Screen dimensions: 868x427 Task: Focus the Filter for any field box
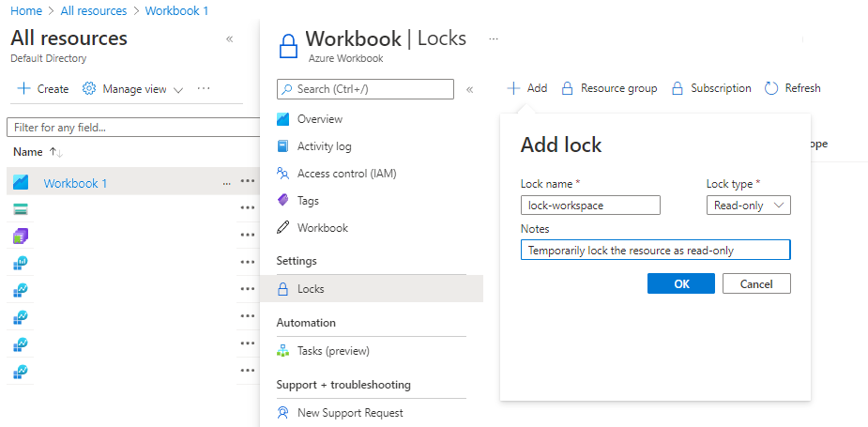point(133,128)
